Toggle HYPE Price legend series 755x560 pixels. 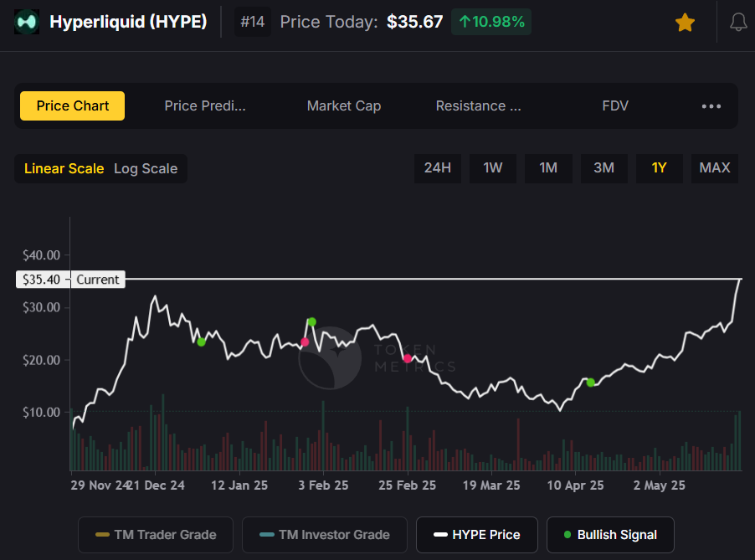point(477,535)
